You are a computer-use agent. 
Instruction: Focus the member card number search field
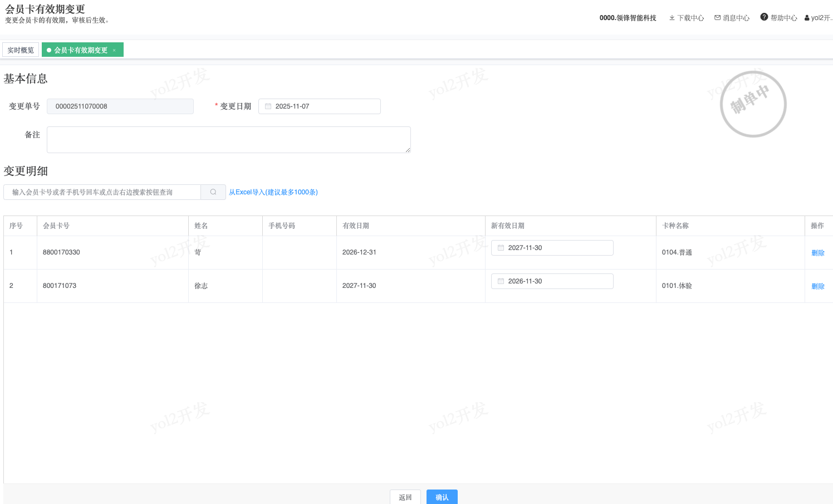click(x=103, y=192)
